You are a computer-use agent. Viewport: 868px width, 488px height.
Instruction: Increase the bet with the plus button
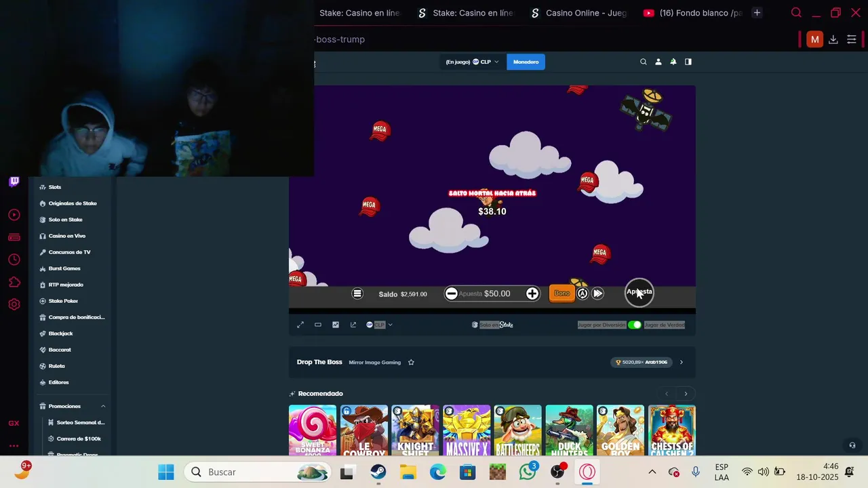click(x=532, y=293)
